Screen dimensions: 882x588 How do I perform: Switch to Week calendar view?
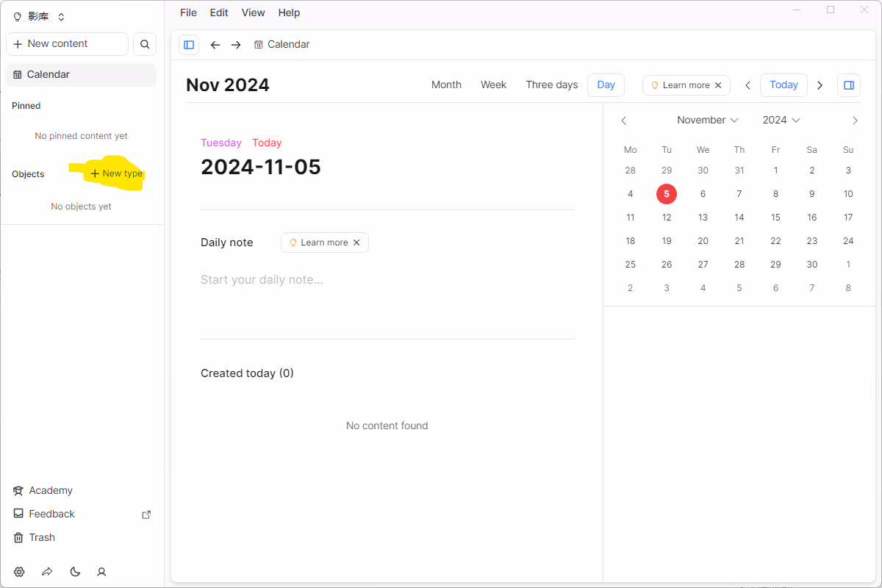pos(493,85)
